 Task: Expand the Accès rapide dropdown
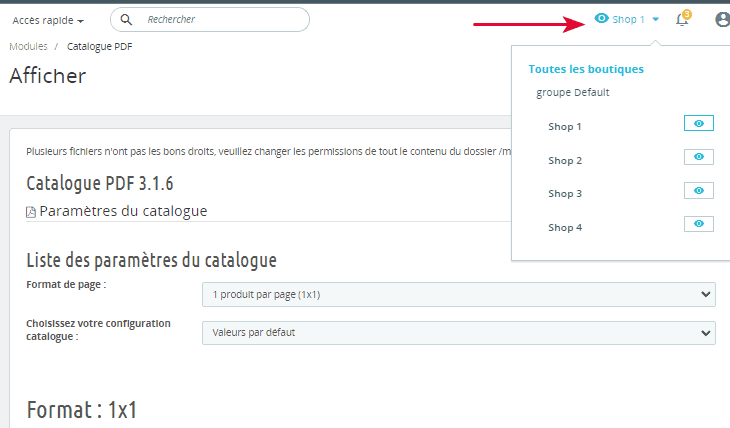48,20
